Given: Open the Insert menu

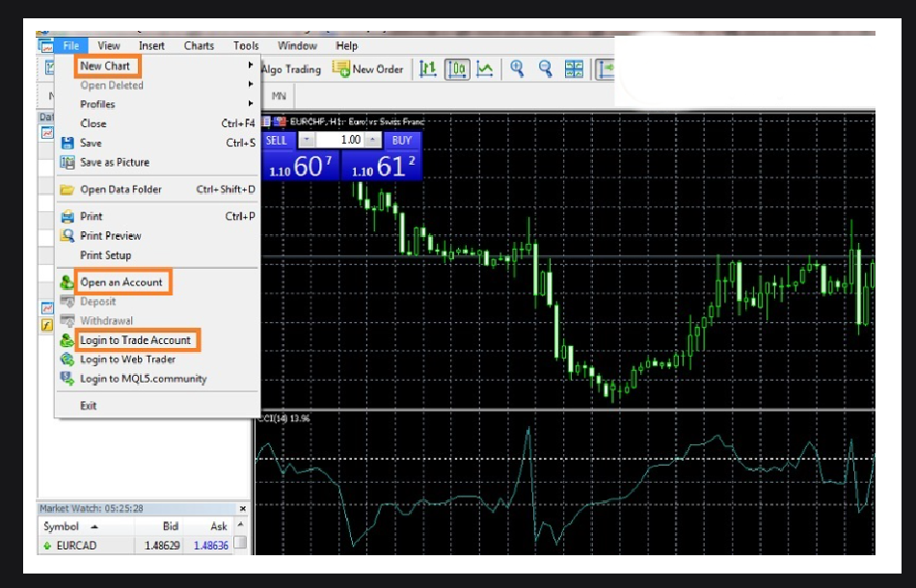Looking at the screenshot, I should click(x=151, y=45).
